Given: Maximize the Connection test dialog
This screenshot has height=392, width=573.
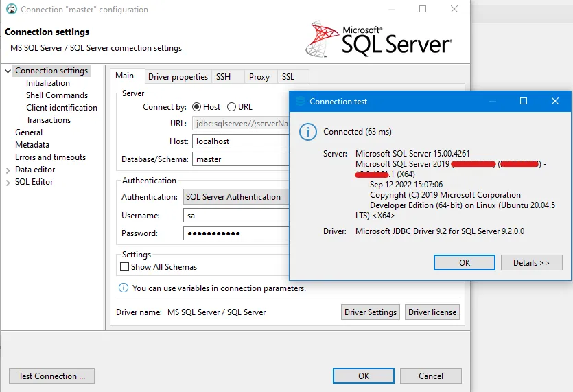Looking at the screenshot, I should point(524,101).
